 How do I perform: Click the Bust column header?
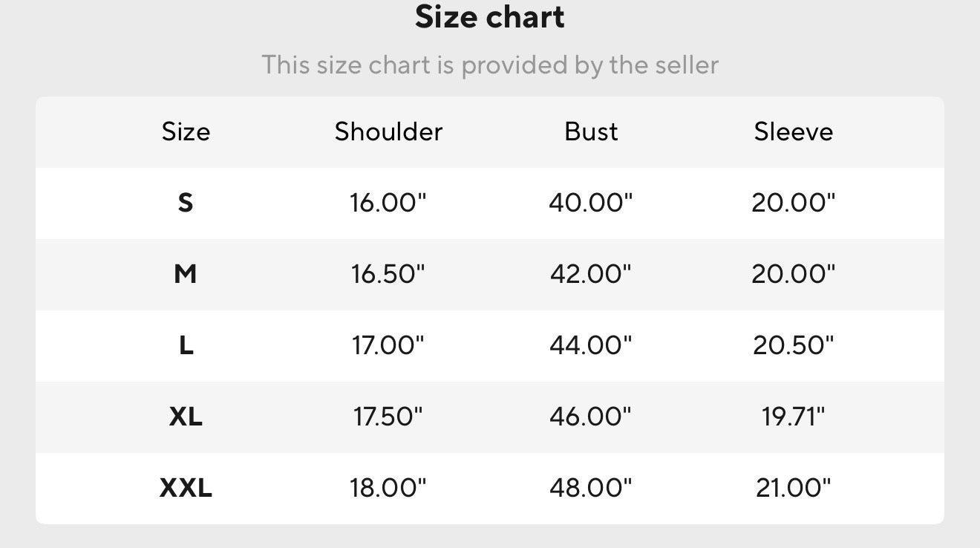coord(591,131)
